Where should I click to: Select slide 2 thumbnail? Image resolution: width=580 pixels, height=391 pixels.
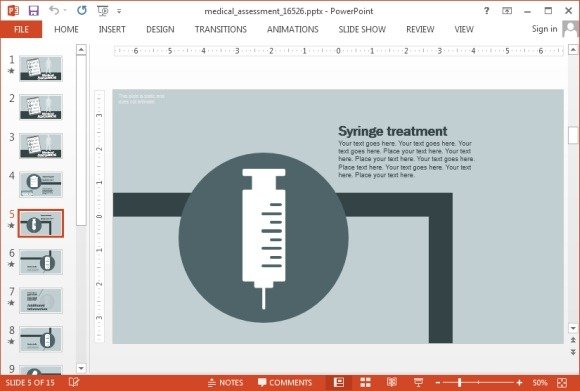41,107
